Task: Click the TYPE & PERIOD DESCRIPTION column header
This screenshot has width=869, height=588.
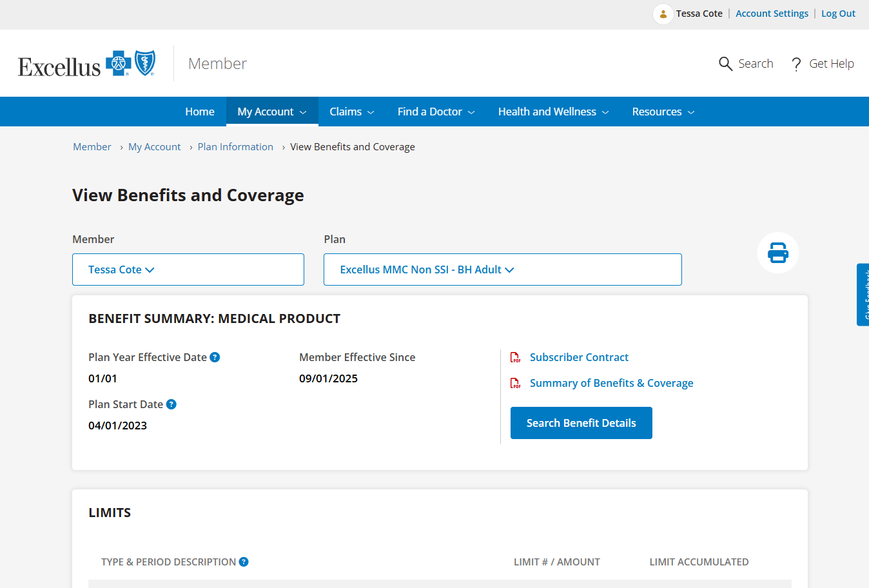Action: pyautogui.click(x=169, y=562)
